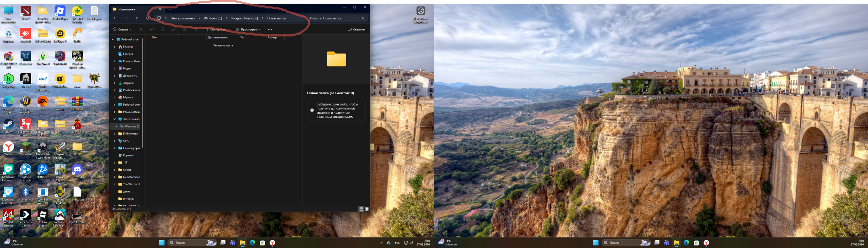Expand the Загрузки tree node

point(115,83)
